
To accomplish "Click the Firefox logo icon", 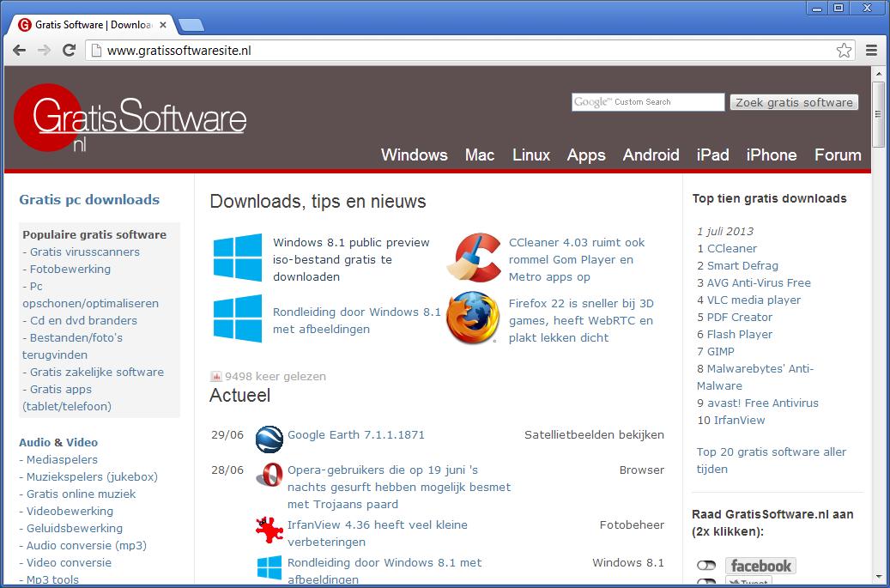I will (x=473, y=318).
